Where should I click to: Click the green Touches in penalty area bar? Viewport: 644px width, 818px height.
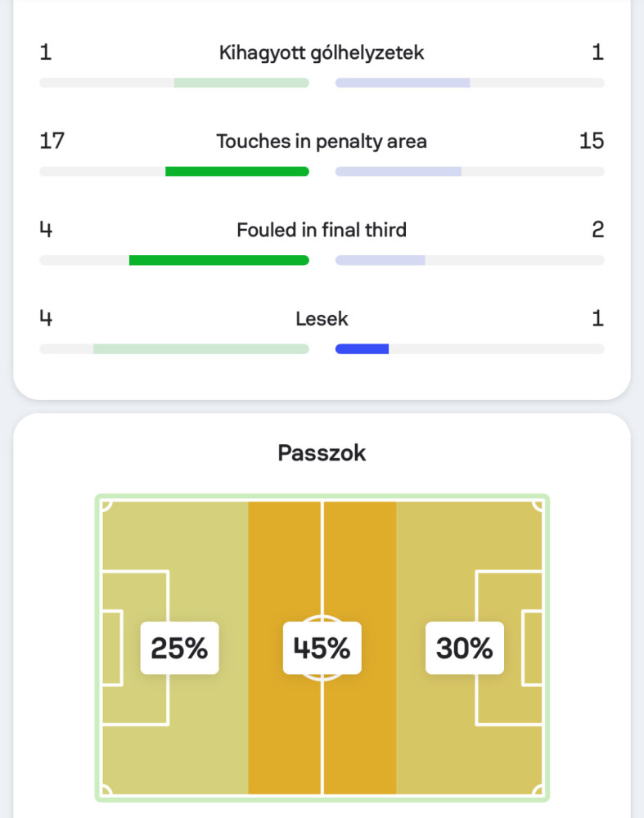click(237, 172)
